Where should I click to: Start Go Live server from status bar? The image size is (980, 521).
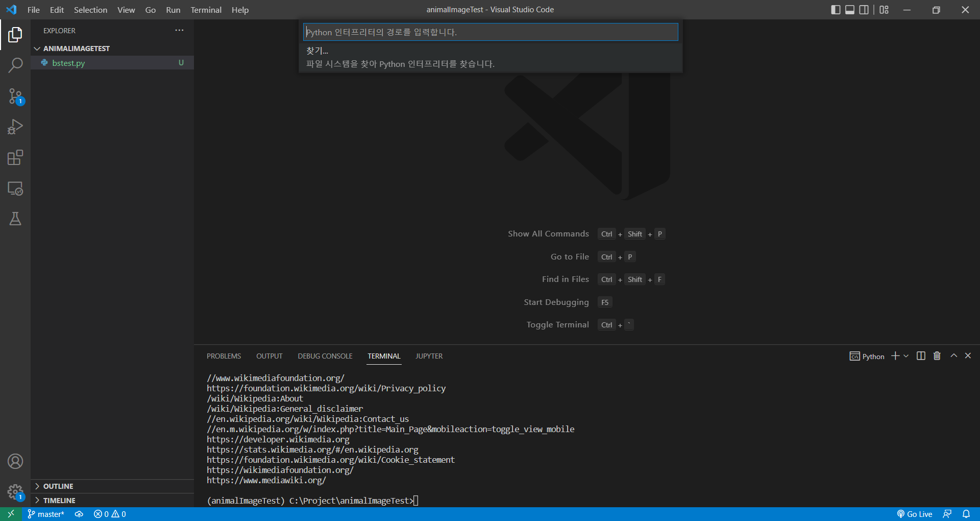[914, 514]
